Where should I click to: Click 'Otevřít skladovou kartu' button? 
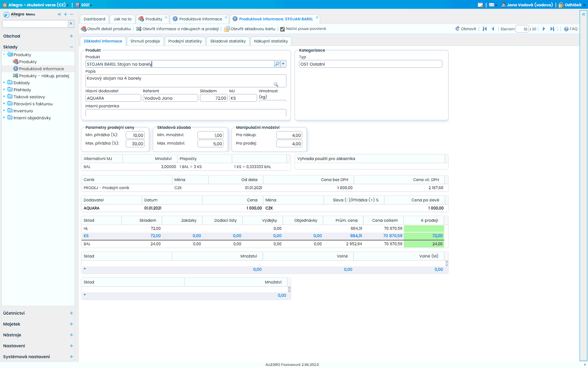pos(250,29)
